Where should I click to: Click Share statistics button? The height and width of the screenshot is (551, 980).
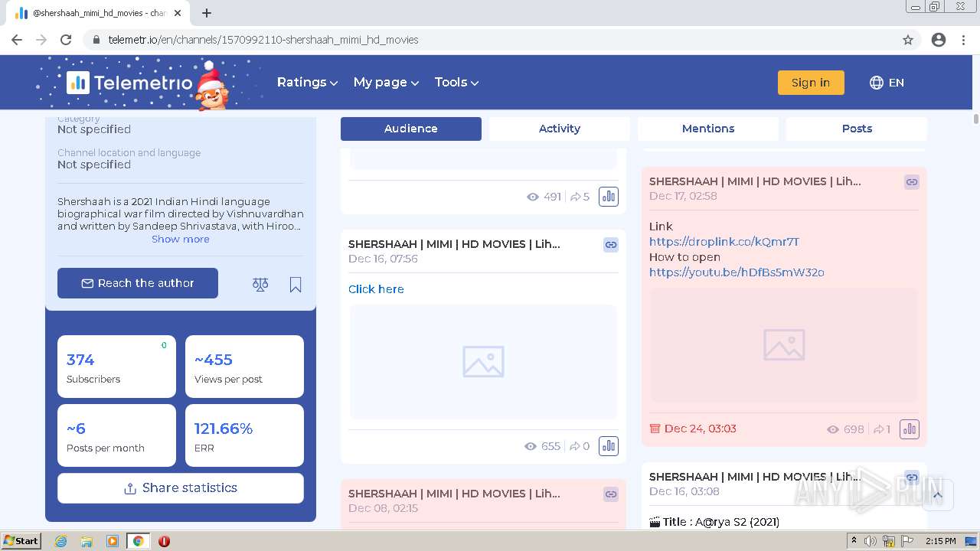point(181,488)
